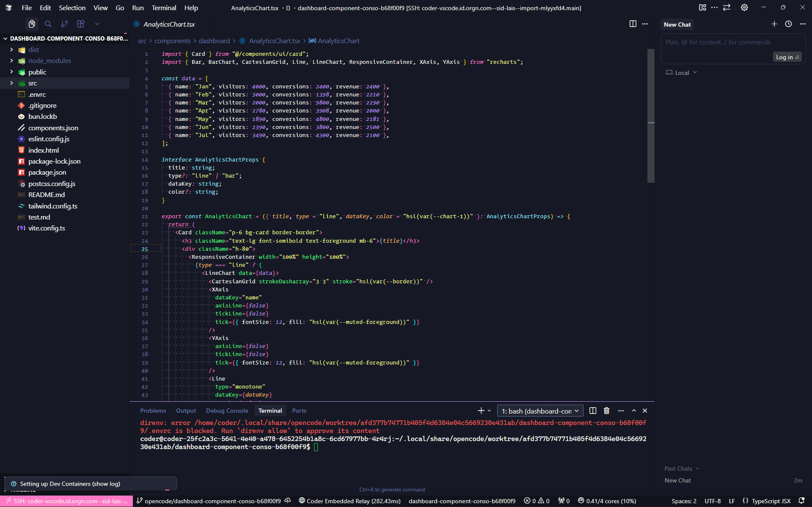Switch to the Problems tab
Image resolution: width=812 pixels, height=507 pixels.
point(153,411)
